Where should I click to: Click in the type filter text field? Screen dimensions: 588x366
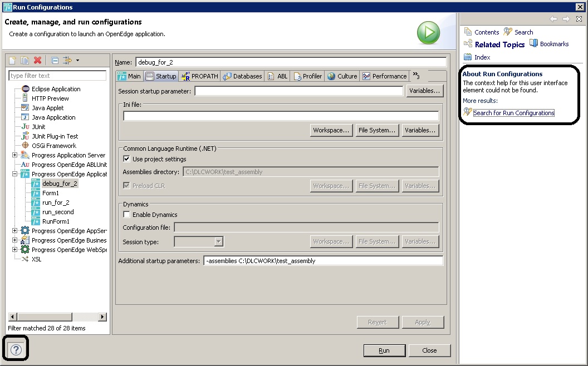point(57,76)
